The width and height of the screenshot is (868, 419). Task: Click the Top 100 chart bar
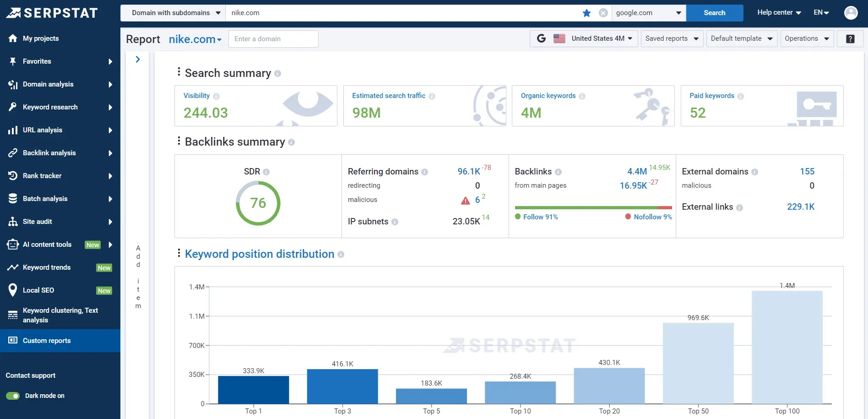point(787,347)
